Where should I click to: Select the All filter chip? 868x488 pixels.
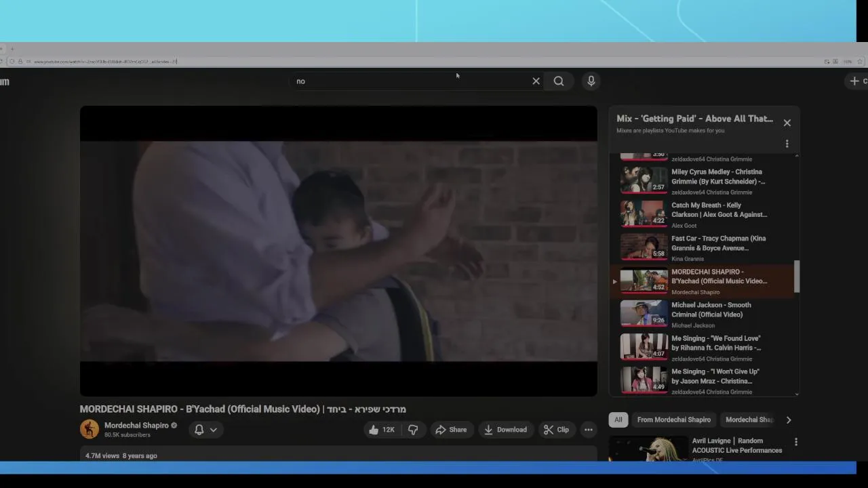[618, 420]
